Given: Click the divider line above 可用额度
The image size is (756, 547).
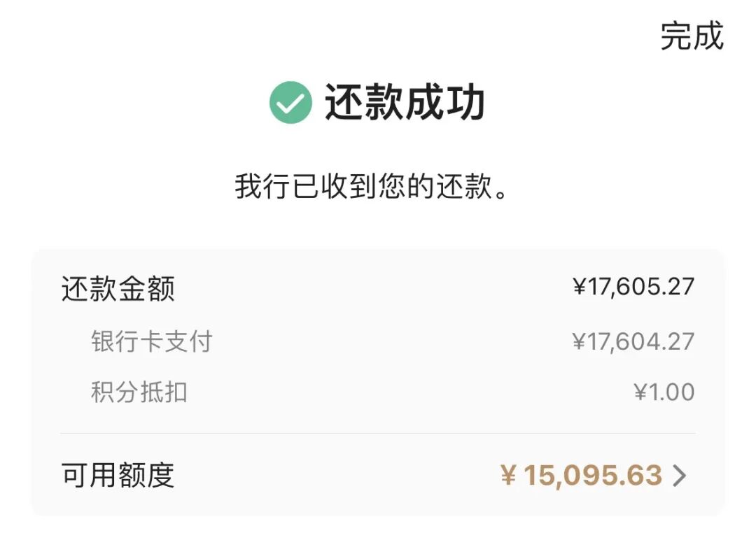Looking at the screenshot, I should click(378, 434).
